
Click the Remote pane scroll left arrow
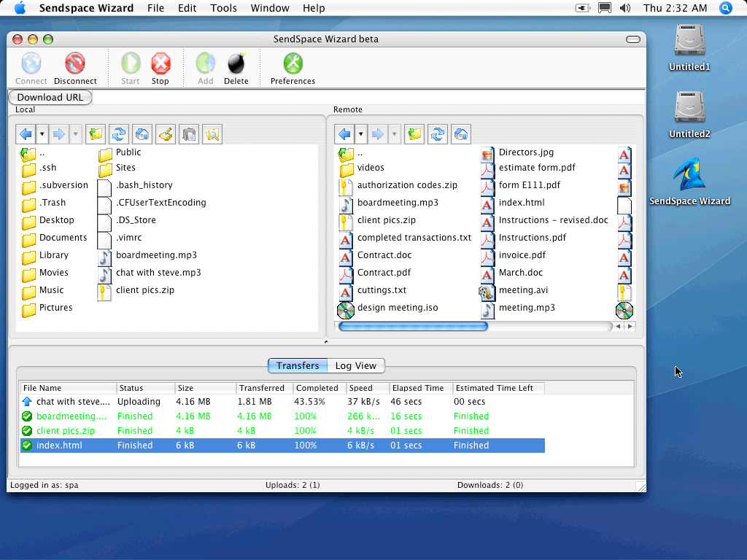click(619, 326)
